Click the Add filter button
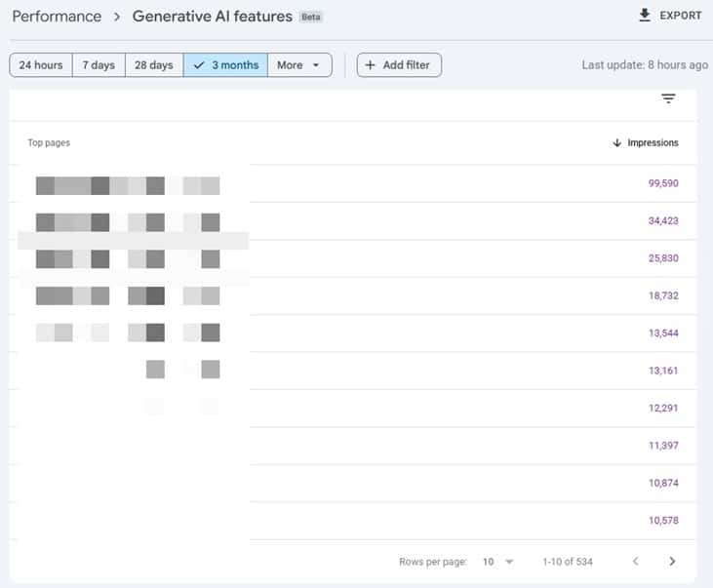The height and width of the screenshot is (588, 713). click(399, 65)
